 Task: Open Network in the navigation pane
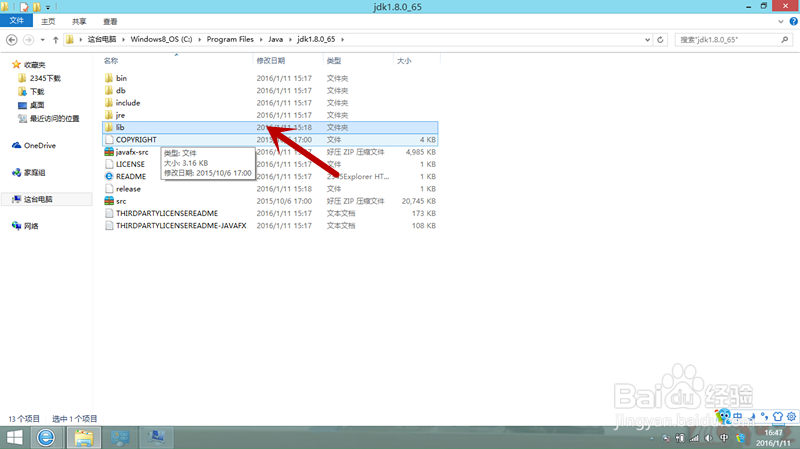(25, 226)
